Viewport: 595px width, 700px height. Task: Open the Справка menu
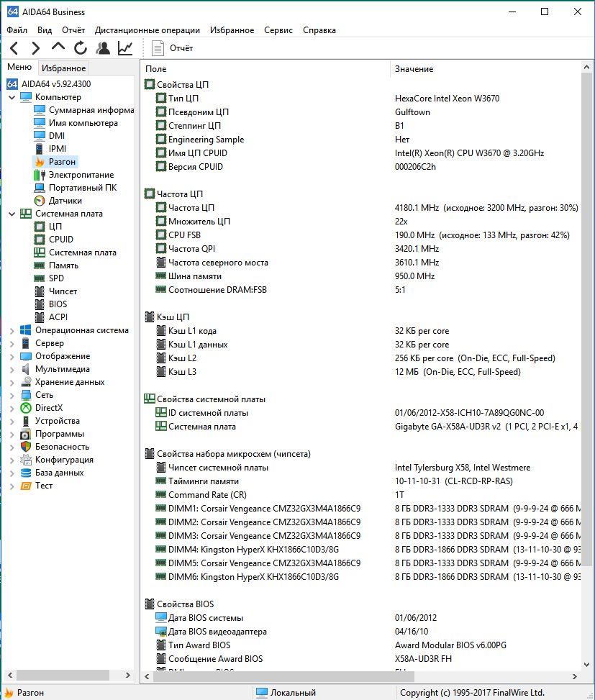point(319,30)
